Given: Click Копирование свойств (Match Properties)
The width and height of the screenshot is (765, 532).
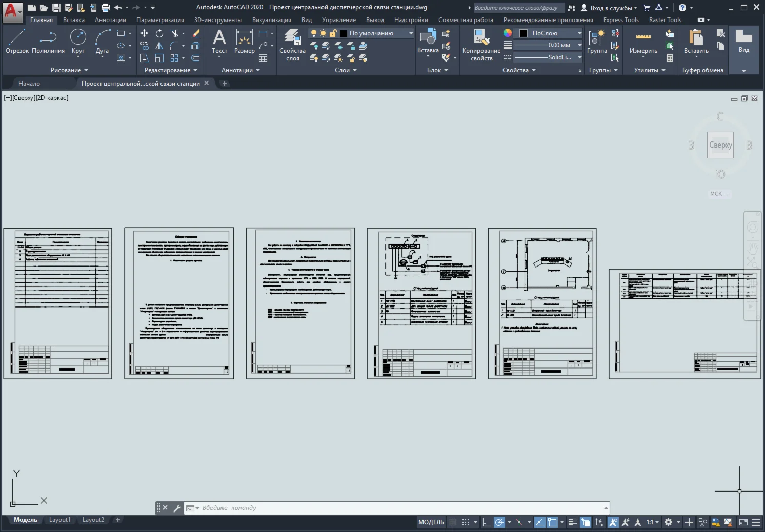Looking at the screenshot, I should coord(481,45).
